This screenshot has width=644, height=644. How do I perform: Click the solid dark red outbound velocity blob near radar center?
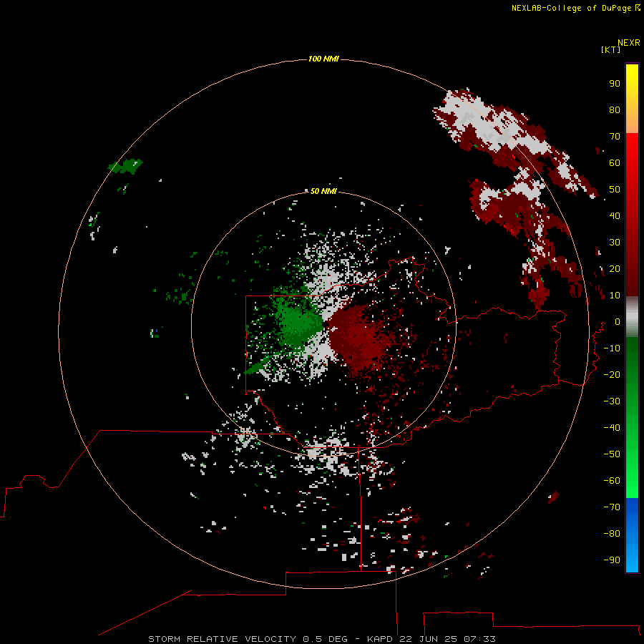click(x=355, y=337)
